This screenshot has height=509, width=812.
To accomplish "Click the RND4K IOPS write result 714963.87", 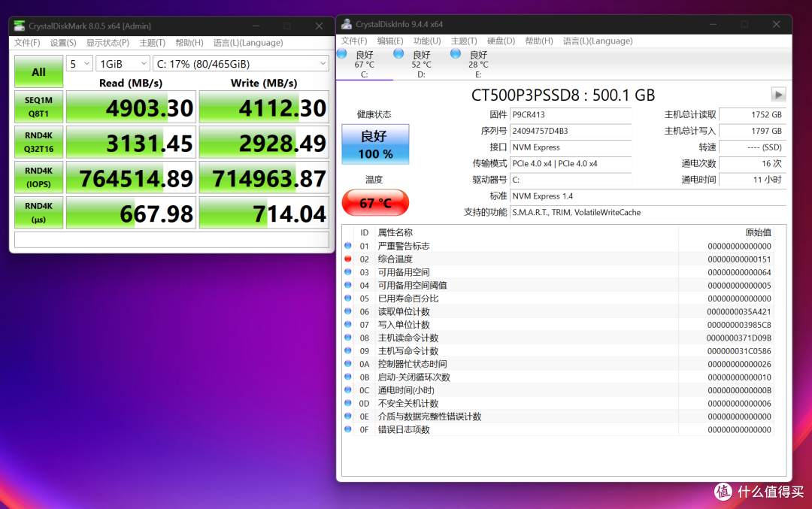I will pos(264,177).
